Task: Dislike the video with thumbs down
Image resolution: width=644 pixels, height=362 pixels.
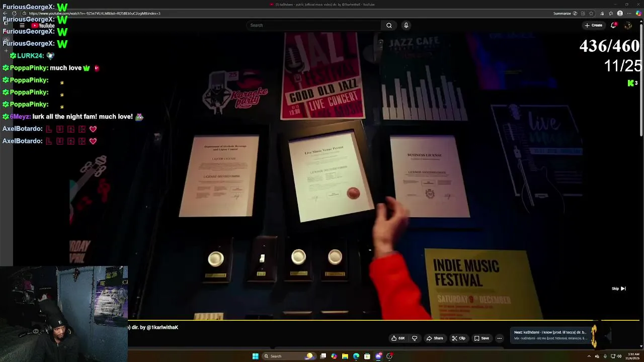Action: 415,338
